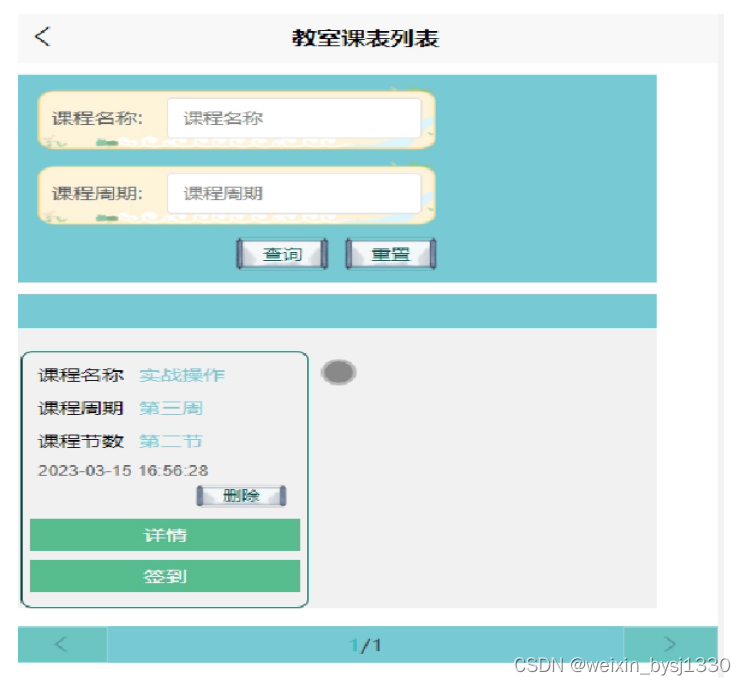Select the course name value 实战操作

[182, 375]
